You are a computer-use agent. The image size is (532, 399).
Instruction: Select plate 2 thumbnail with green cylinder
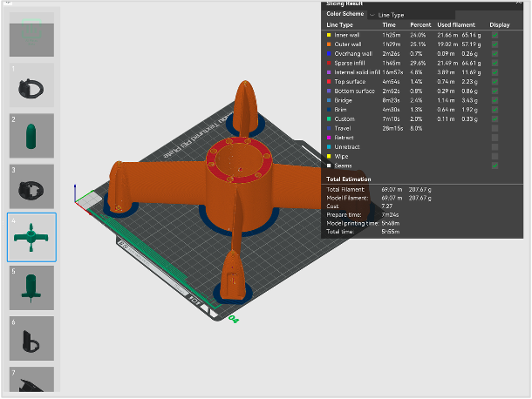click(31, 136)
